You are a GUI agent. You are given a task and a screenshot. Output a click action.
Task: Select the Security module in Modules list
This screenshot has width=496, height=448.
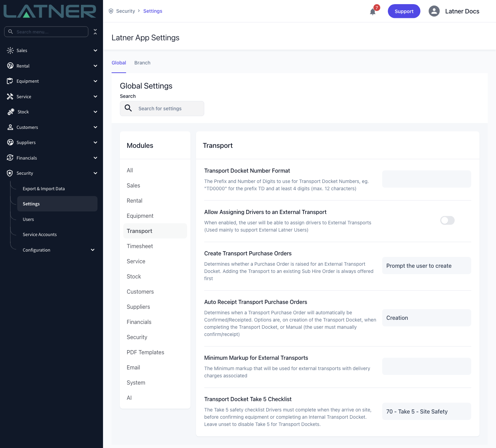click(x=155, y=337)
